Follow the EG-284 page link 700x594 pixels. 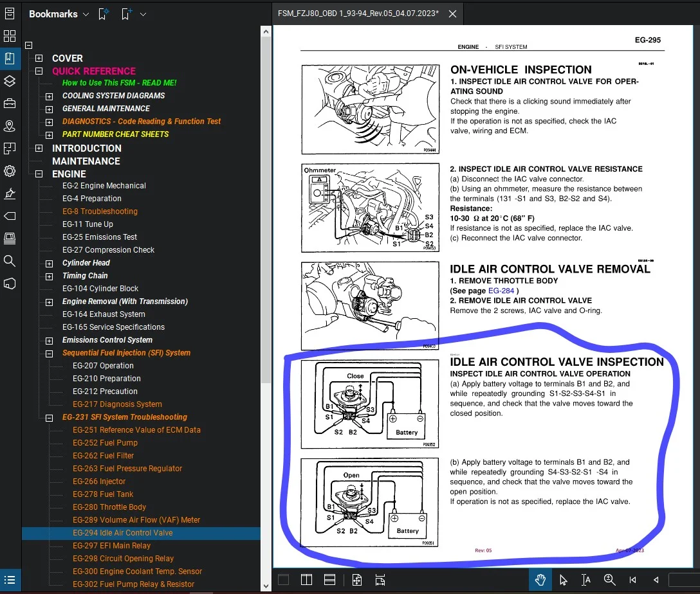(501, 291)
